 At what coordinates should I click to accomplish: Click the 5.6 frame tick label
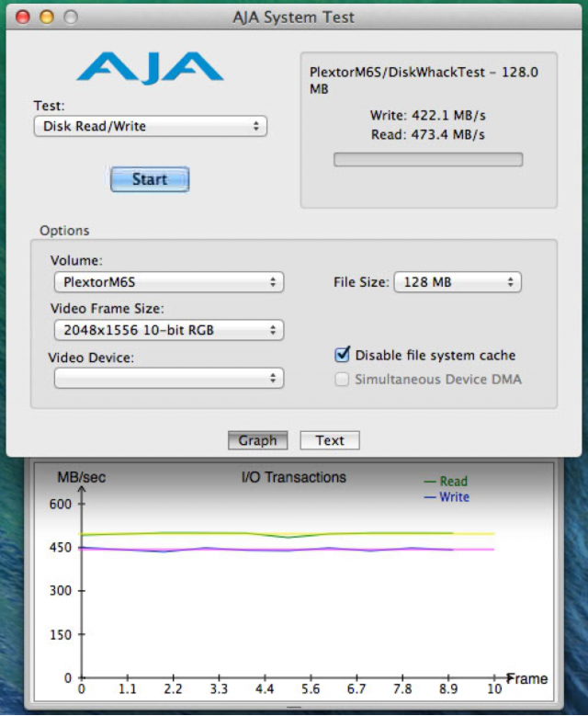[x=311, y=689]
